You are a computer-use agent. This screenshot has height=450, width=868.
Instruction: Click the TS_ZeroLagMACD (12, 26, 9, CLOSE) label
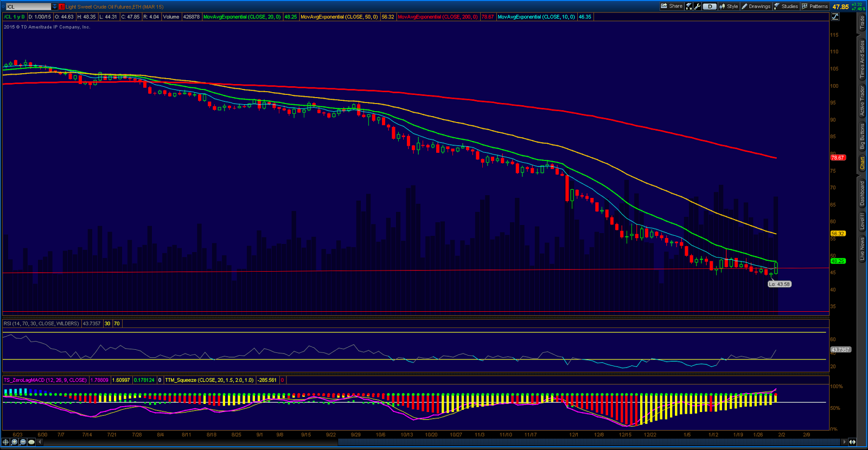click(x=46, y=380)
